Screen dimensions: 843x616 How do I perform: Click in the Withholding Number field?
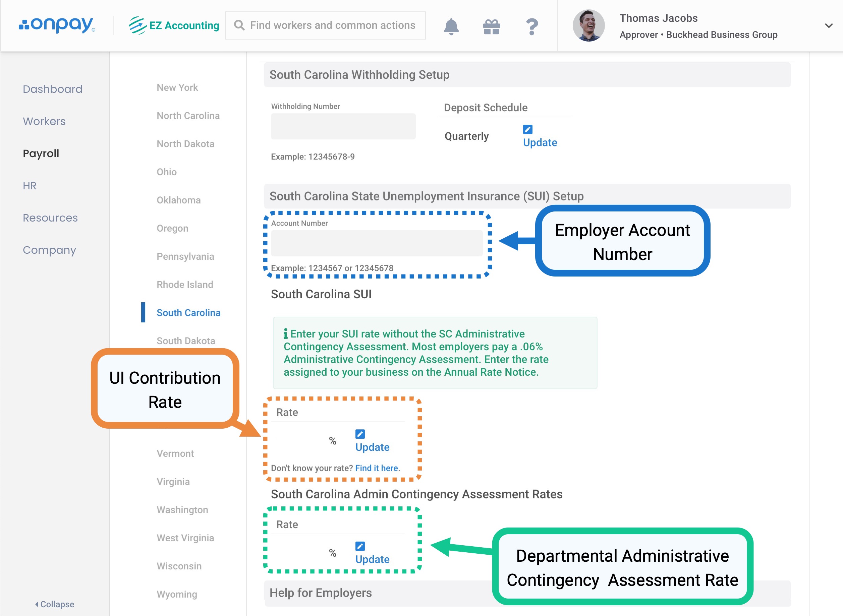coord(343,126)
